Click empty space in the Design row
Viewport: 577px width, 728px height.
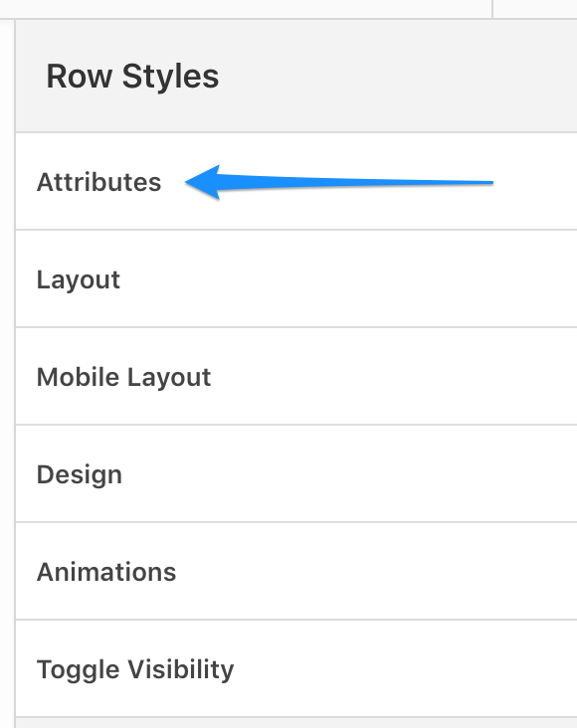(348, 473)
